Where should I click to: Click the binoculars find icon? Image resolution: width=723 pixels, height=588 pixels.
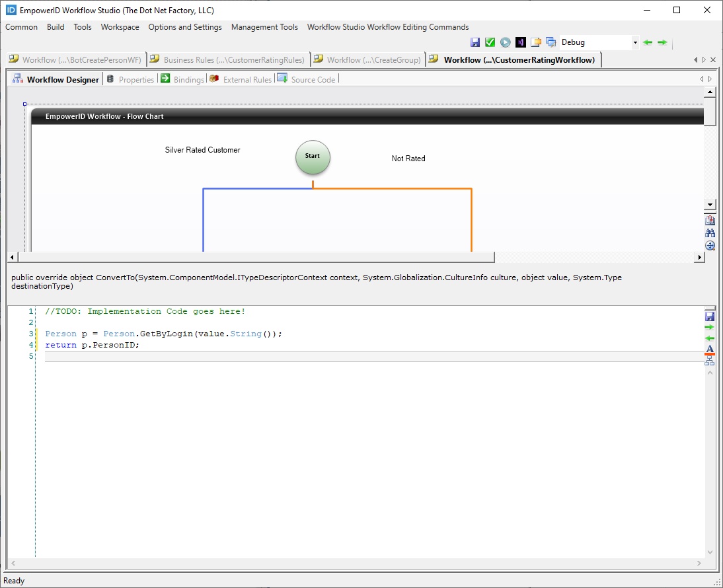710,233
